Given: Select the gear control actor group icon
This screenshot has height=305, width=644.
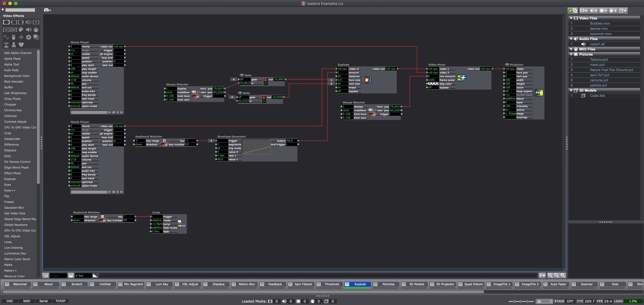Looking at the screenshot, I should pyautogui.click(x=29, y=37).
